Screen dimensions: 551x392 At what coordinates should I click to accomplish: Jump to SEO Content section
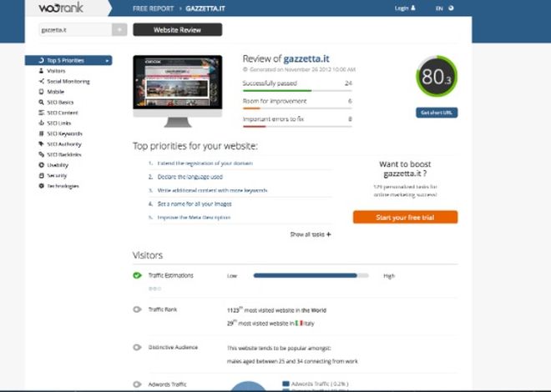tap(63, 113)
